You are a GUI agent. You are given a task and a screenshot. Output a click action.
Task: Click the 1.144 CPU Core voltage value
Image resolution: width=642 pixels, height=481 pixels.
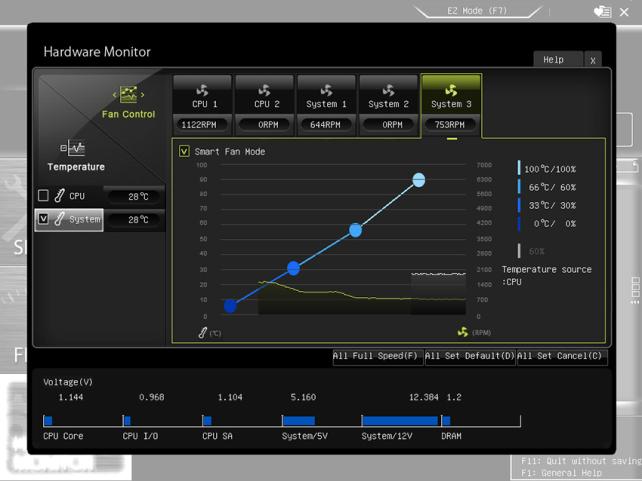71,397
